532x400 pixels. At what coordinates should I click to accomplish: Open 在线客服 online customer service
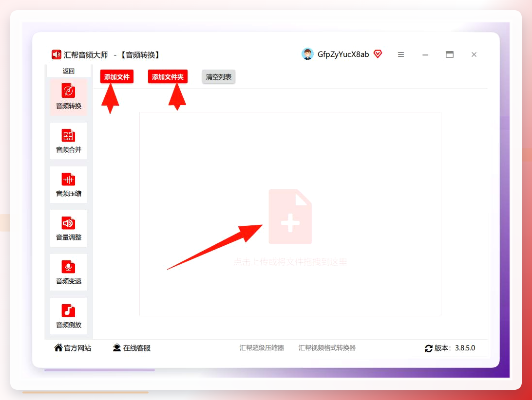[132, 348]
